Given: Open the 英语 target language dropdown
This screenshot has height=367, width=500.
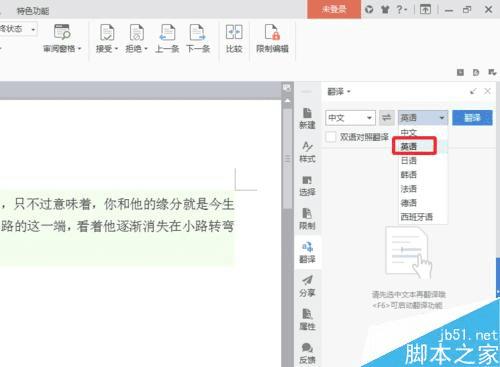Looking at the screenshot, I should click(x=423, y=118).
